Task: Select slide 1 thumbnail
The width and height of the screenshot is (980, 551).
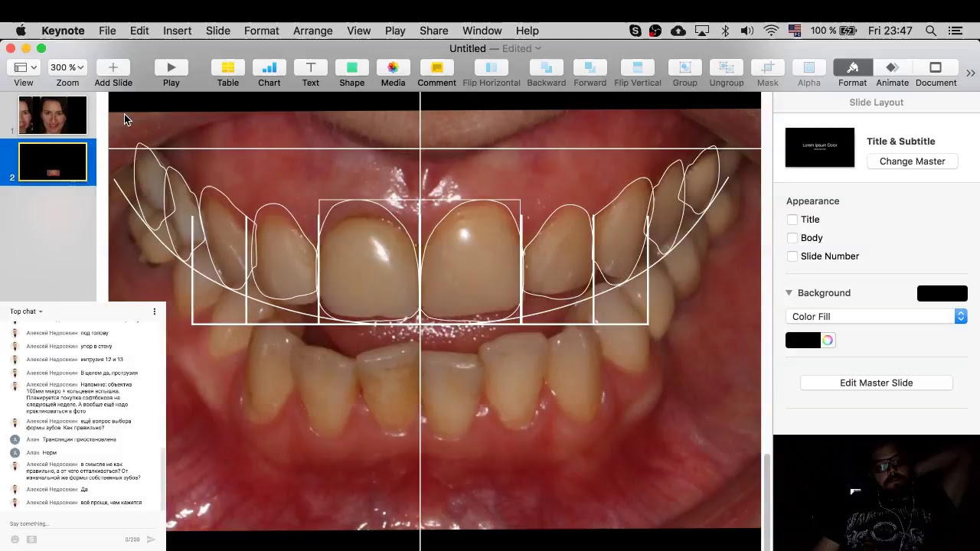Action: (53, 115)
